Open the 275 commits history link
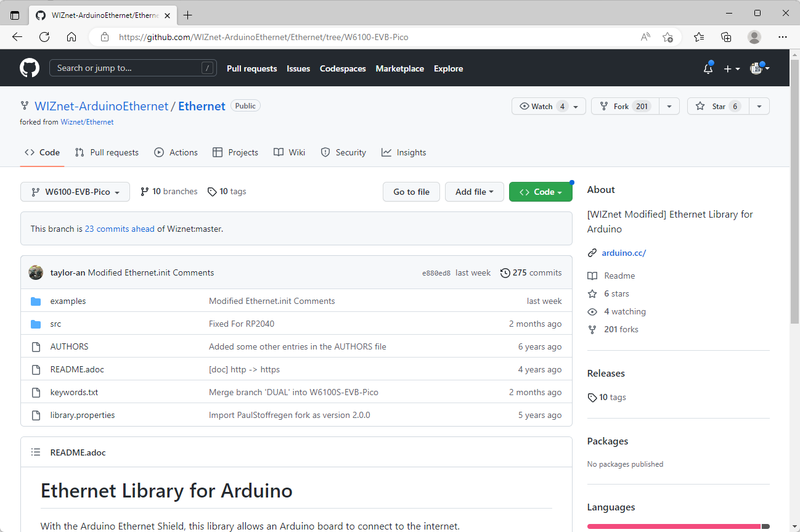 pos(531,272)
